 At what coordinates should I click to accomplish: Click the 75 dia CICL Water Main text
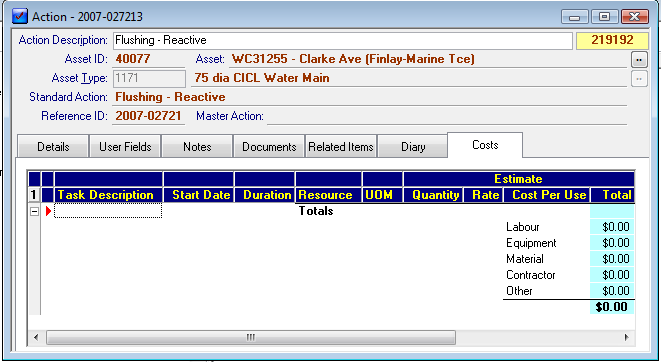click(262, 78)
